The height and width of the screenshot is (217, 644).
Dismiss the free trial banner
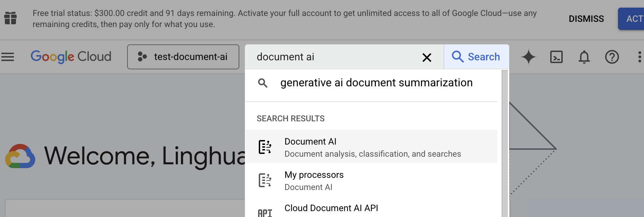[x=586, y=19]
